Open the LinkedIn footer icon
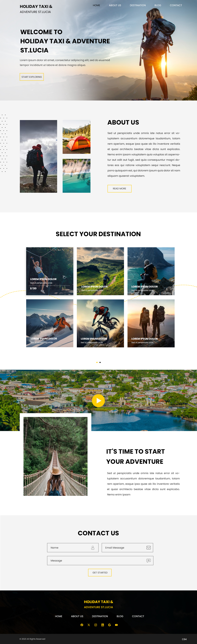This screenshot has width=197, height=644. tap(102, 625)
